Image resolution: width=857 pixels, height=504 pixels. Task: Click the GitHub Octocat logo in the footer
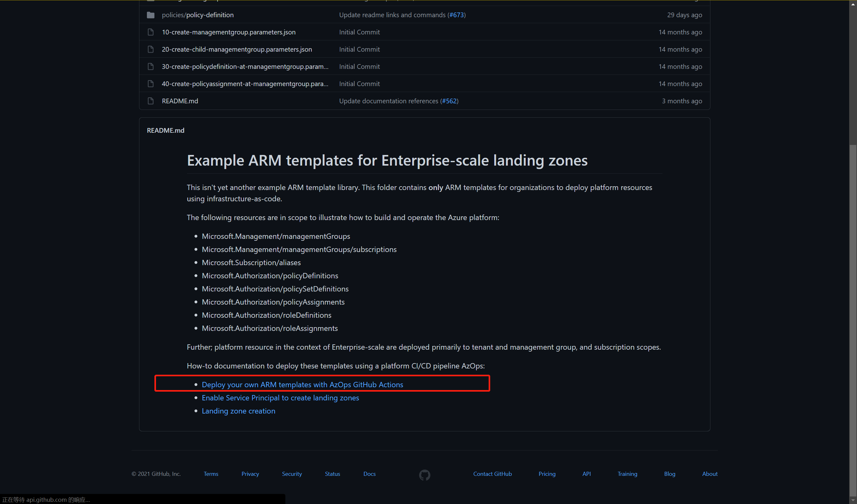click(424, 475)
